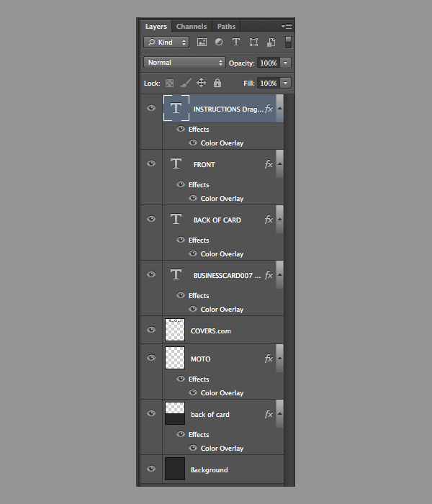Screen dimensions: 432x504
Task: Filter for adjustment layers icon
Action: pyautogui.click(x=219, y=42)
